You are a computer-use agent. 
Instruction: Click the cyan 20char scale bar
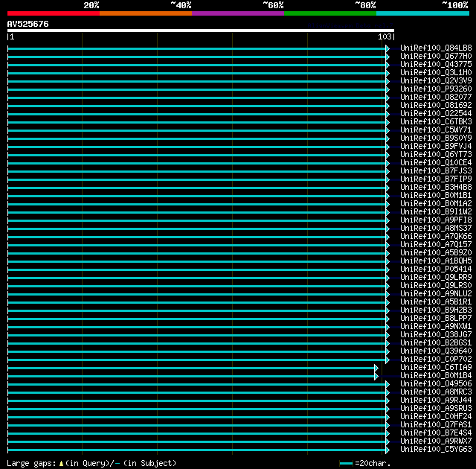[346, 463]
